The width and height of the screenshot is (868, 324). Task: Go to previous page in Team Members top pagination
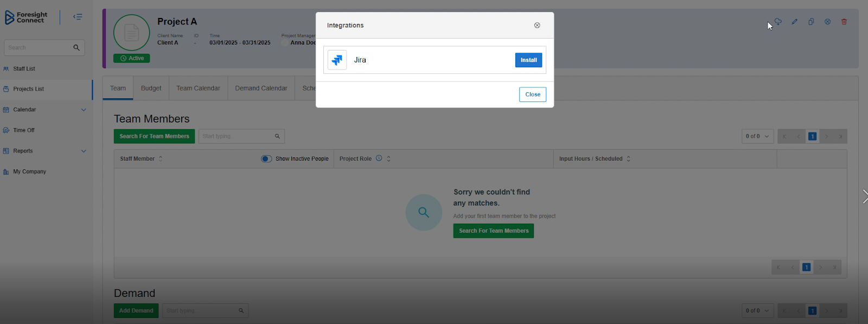click(x=799, y=136)
